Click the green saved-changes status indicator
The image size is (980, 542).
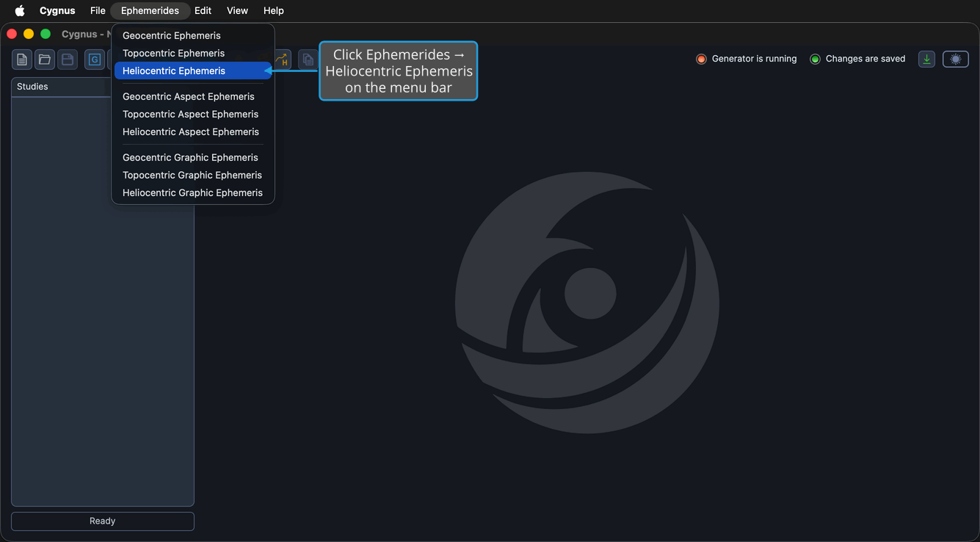(815, 59)
